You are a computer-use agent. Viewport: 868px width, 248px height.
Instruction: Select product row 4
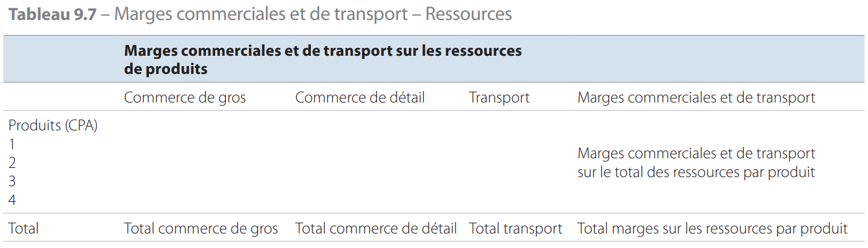[x=12, y=200]
